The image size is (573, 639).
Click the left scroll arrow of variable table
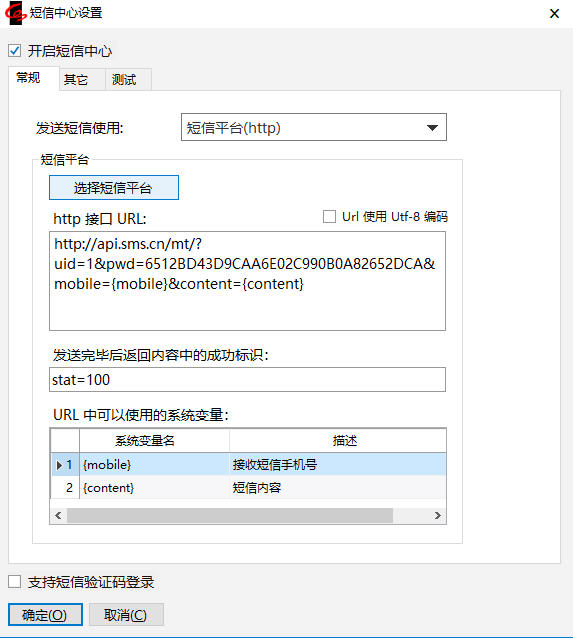[x=58, y=516]
